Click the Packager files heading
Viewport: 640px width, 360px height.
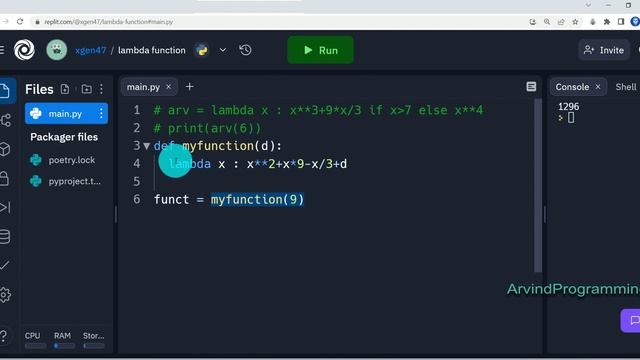coord(64,137)
